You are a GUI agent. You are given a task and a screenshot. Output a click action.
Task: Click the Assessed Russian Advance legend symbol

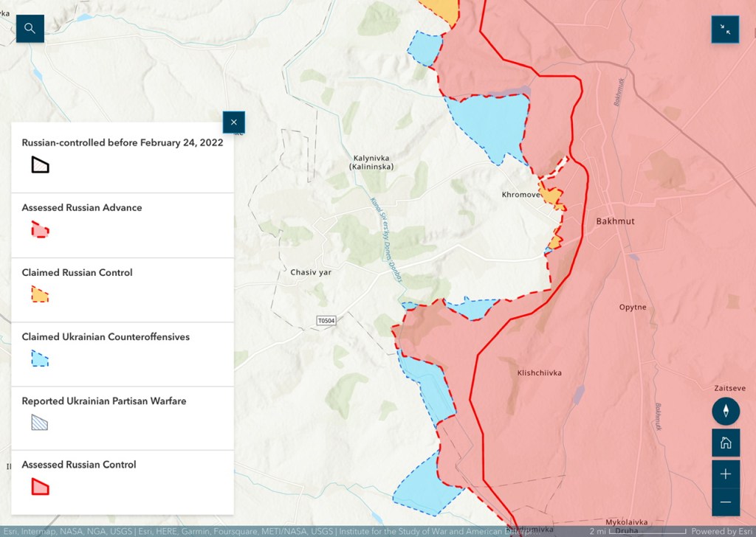tap(40, 229)
